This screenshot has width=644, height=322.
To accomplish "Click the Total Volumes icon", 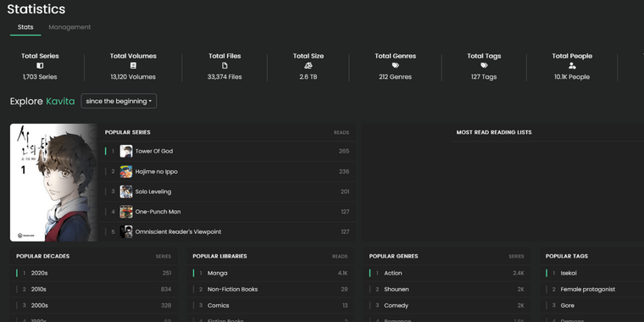I will (x=133, y=66).
